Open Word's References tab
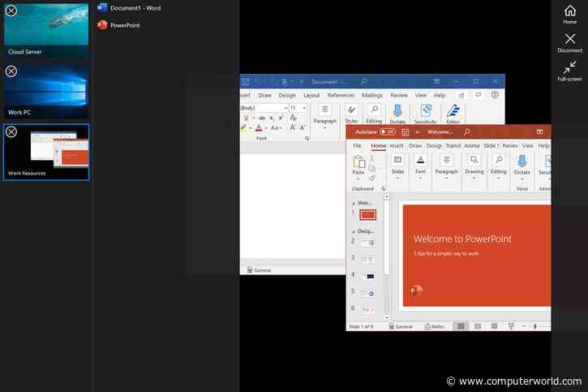 click(341, 95)
